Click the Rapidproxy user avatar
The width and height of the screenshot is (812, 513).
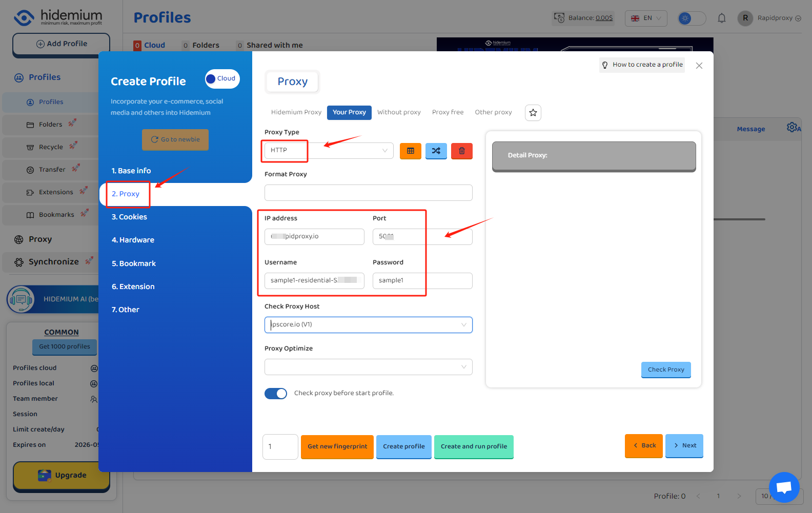pos(745,18)
